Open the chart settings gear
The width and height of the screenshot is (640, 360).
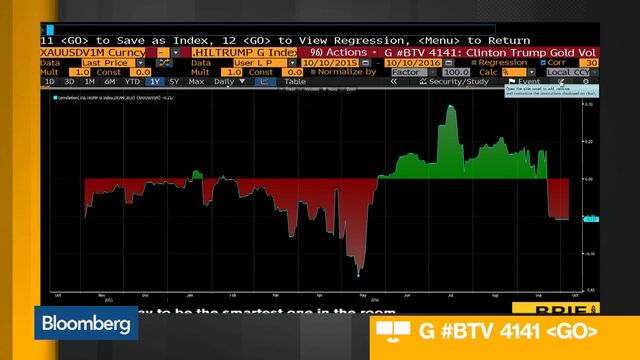tap(586, 82)
